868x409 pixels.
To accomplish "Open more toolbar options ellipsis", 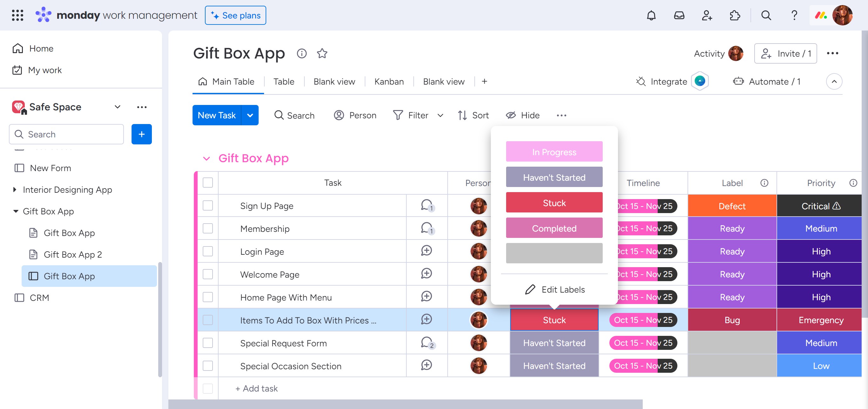I will tap(561, 115).
